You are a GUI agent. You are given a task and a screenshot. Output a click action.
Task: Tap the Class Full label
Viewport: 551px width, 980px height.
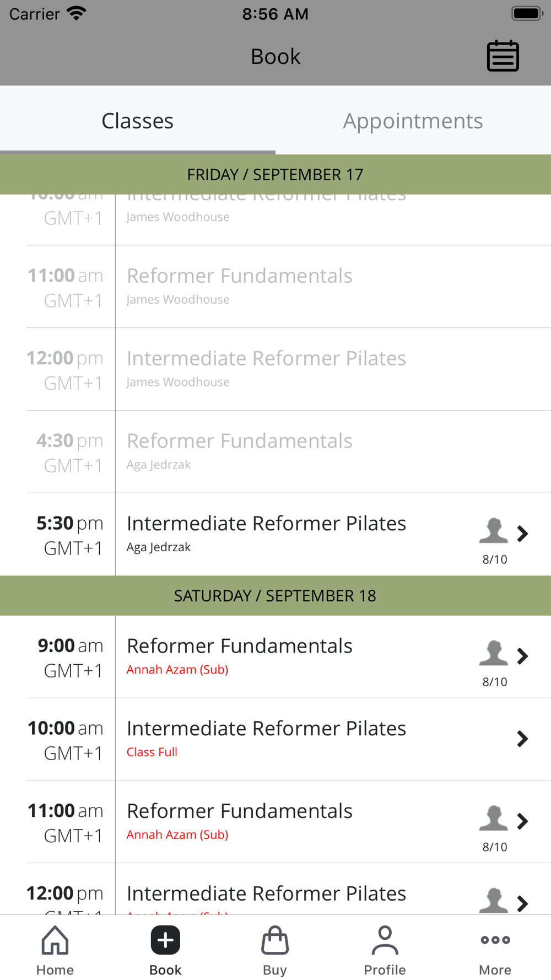[152, 752]
